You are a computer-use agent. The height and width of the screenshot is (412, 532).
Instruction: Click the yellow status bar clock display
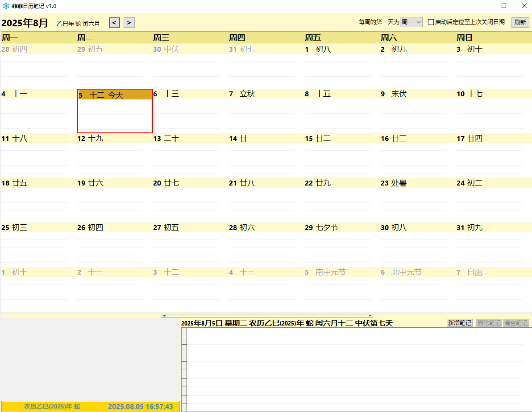point(140,407)
